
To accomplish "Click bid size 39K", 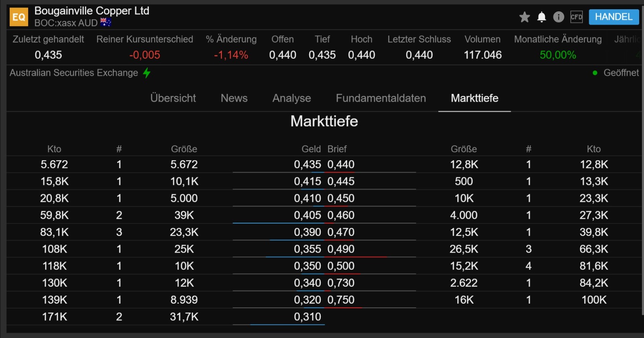I will pos(184,215).
